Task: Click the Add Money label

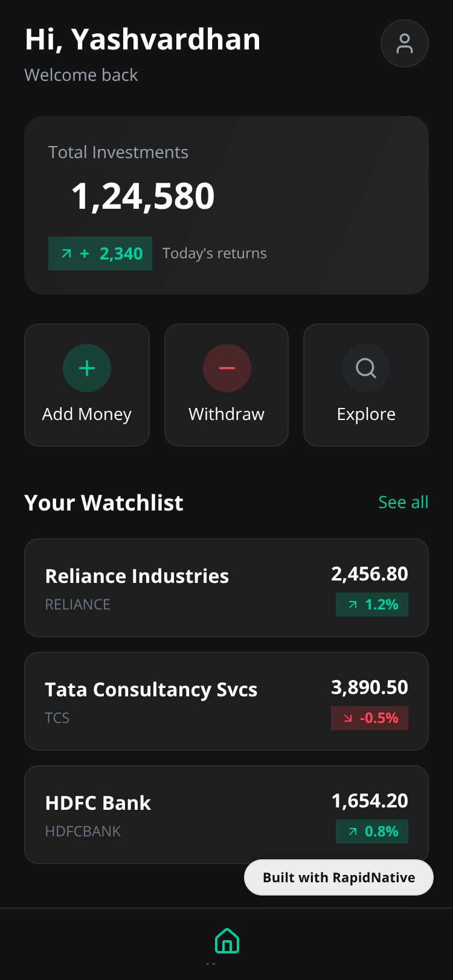Action: coord(87,414)
